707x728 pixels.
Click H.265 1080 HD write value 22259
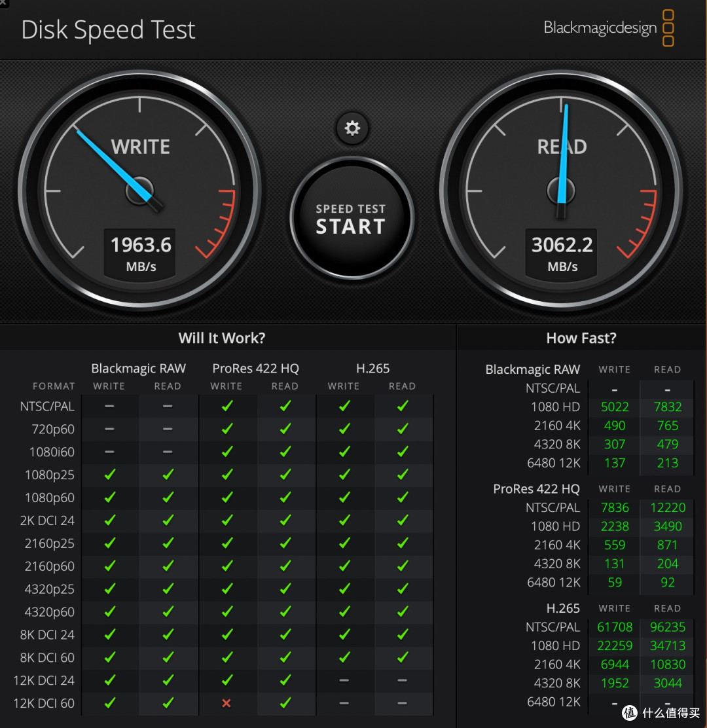point(615,646)
